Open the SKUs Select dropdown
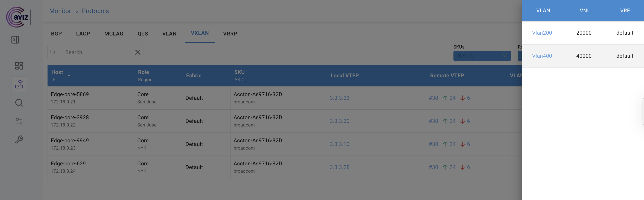644x200 pixels. coord(482,56)
